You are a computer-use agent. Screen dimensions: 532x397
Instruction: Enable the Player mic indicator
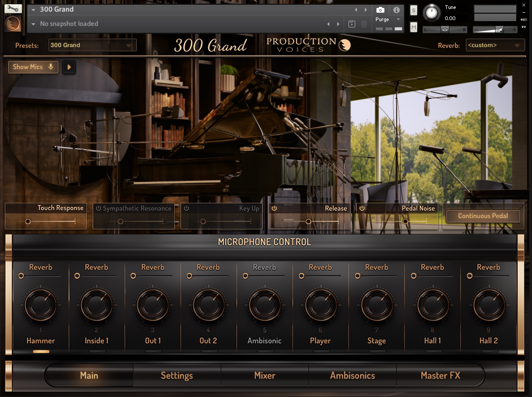[x=321, y=352]
